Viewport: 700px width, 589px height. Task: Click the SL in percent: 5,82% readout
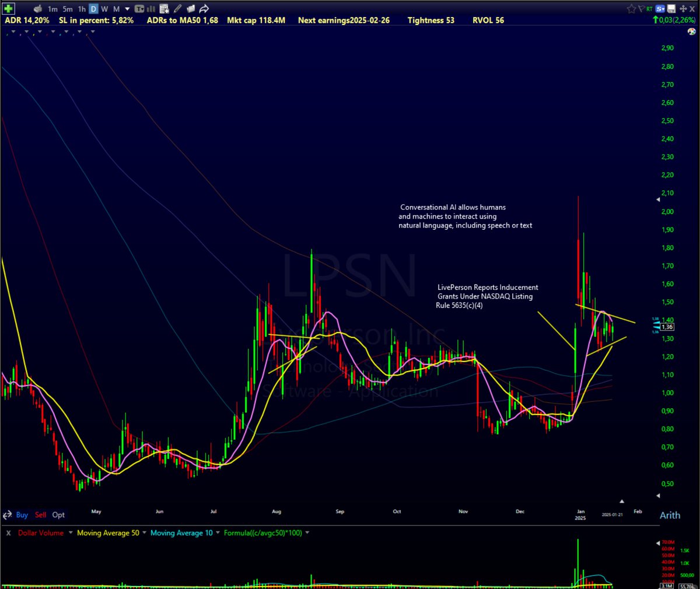96,20
